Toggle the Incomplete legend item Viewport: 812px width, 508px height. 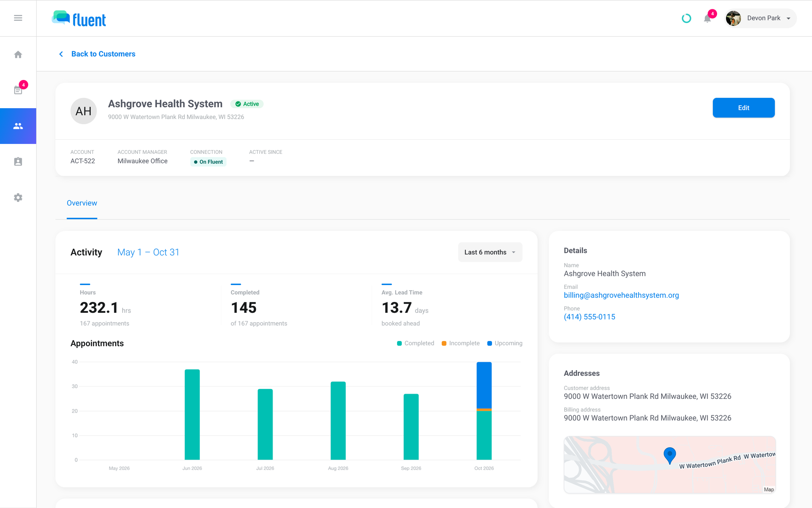pyautogui.click(x=461, y=343)
